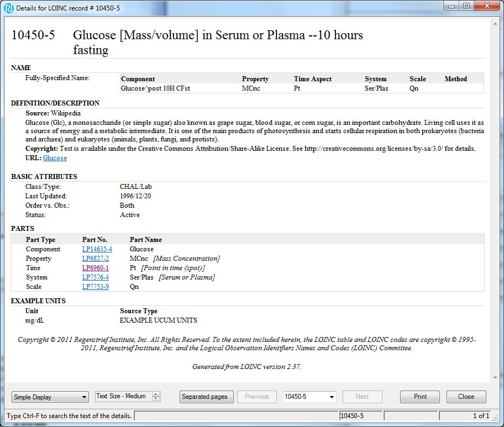
Task: Click the Next record button
Action: [363, 397]
